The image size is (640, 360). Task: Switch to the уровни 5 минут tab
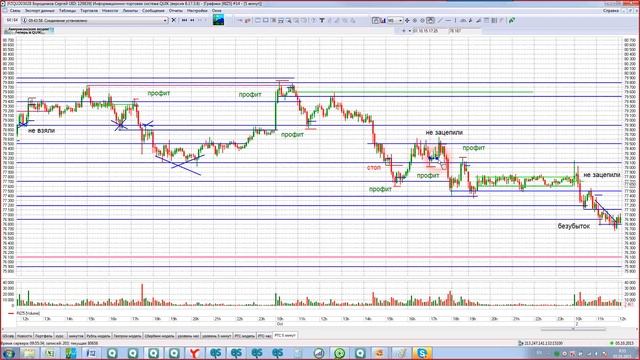(x=217, y=336)
